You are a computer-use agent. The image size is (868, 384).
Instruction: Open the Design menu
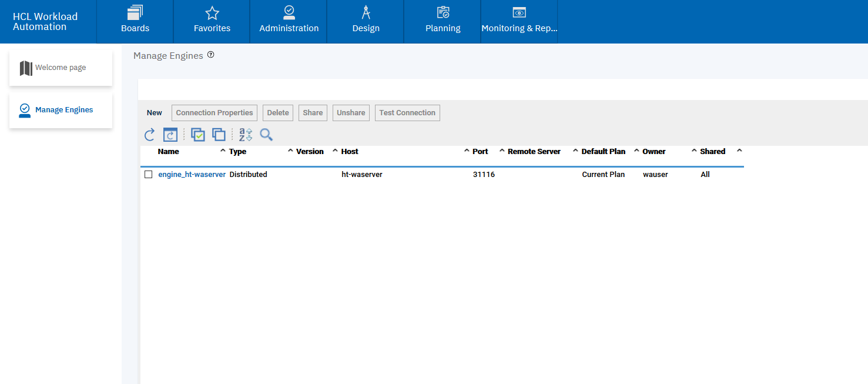tap(366, 21)
